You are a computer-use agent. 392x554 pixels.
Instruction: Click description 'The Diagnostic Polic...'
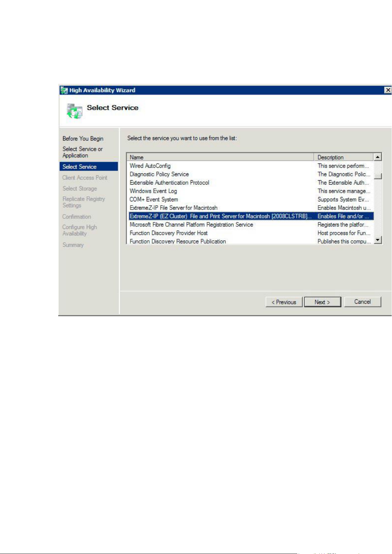pyautogui.click(x=344, y=174)
